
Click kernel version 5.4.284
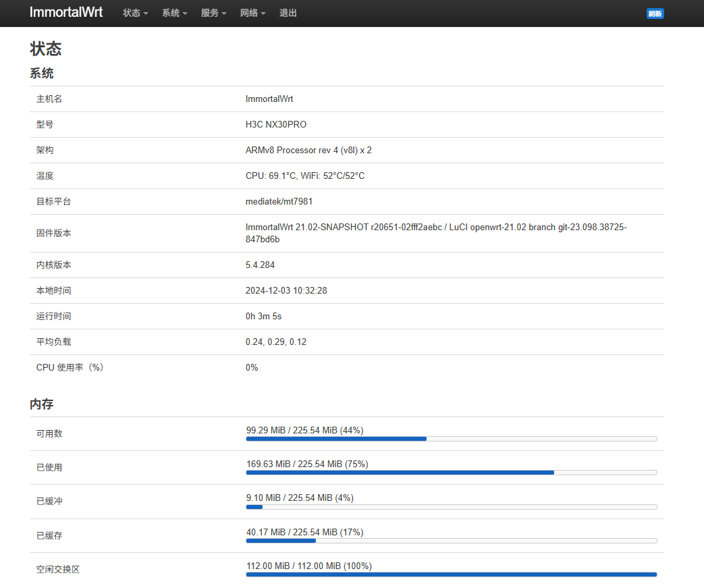pyautogui.click(x=260, y=265)
